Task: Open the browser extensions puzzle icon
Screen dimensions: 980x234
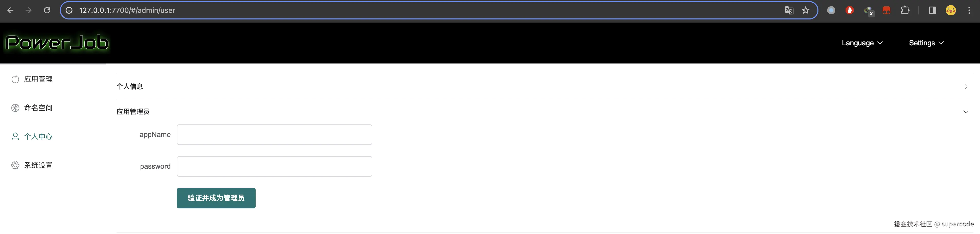Action: point(905,10)
